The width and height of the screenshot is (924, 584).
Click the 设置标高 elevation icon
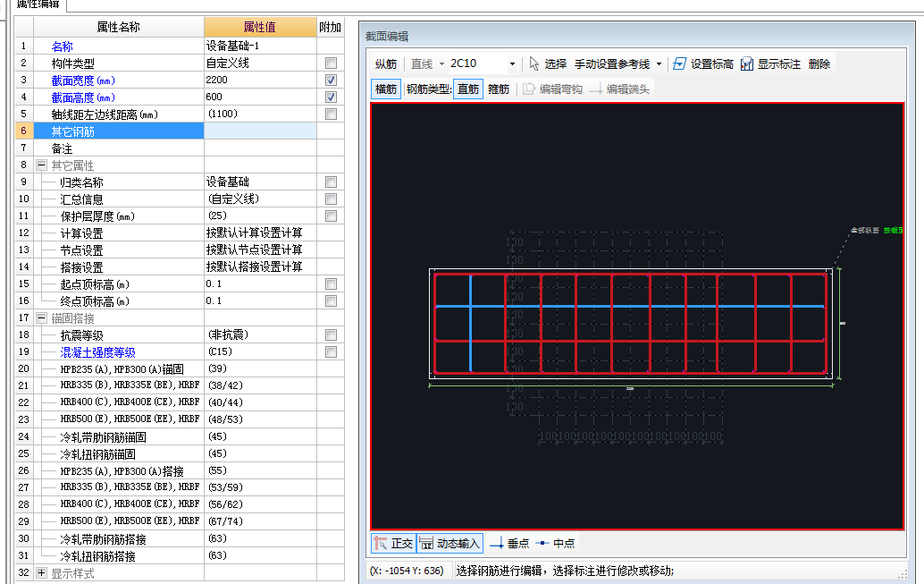click(679, 63)
